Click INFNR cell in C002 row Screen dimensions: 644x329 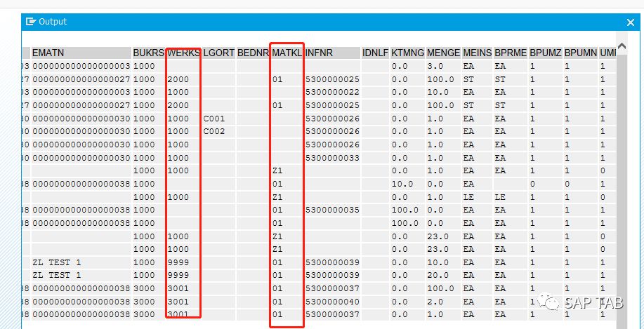click(x=332, y=132)
